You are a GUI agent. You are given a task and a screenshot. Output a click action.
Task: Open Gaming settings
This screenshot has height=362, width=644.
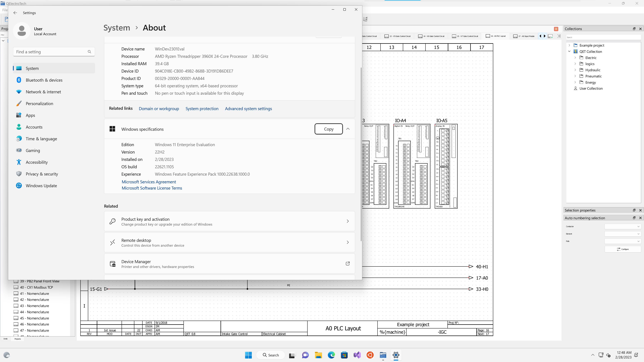pos(54,150)
